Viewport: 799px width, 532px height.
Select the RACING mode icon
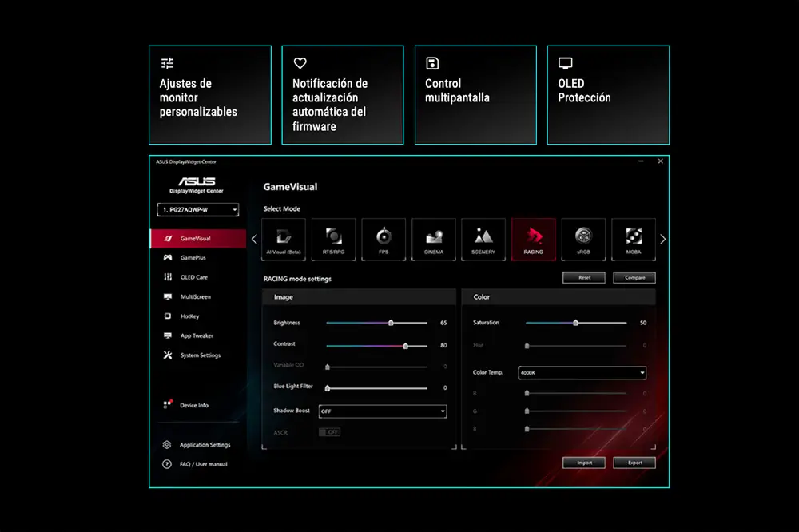(533, 240)
